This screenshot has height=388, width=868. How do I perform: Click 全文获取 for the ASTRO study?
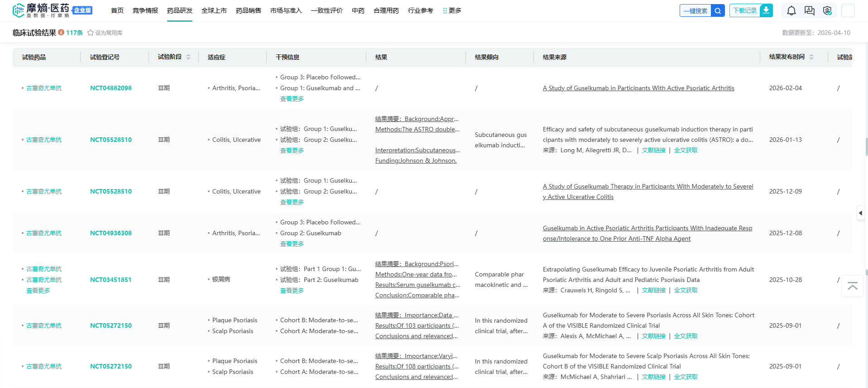click(686, 150)
